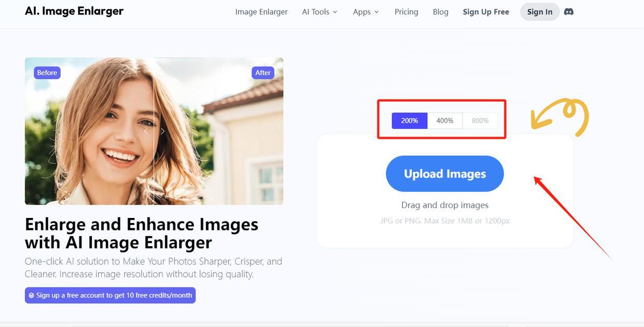Image resolution: width=644 pixels, height=327 pixels.
Task: Select the 800% enlargement option
Action: pos(480,120)
